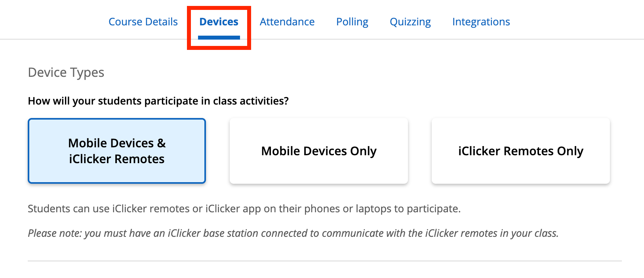Click the Device Types section heading
The height and width of the screenshot is (278, 644).
tap(66, 72)
